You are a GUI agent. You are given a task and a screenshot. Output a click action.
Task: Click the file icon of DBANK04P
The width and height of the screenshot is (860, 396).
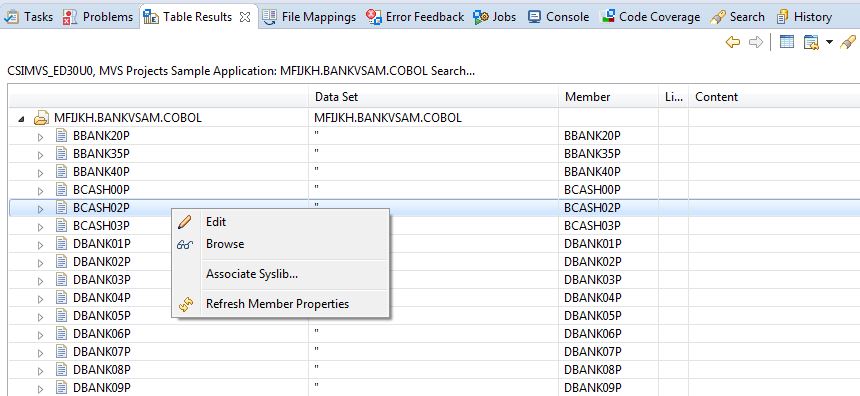(62, 297)
